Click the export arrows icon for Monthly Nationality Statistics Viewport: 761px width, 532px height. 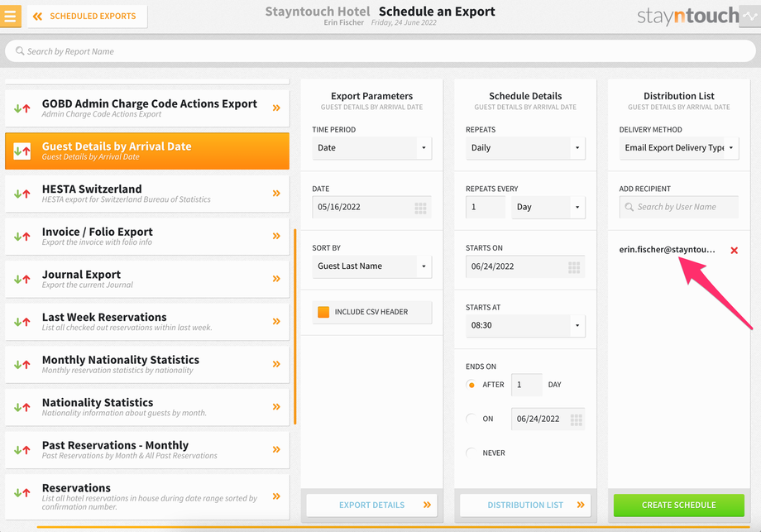(x=22, y=365)
